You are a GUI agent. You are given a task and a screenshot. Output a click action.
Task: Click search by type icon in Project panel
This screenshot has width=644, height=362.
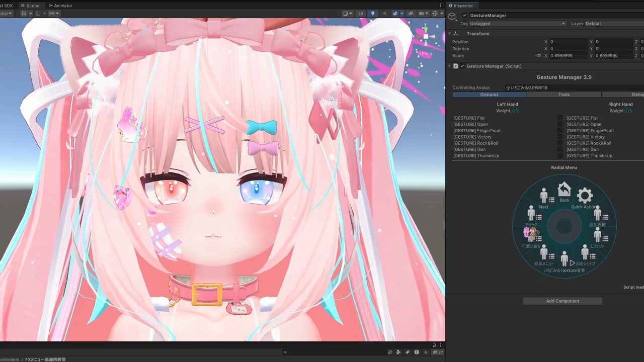(x=398, y=352)
